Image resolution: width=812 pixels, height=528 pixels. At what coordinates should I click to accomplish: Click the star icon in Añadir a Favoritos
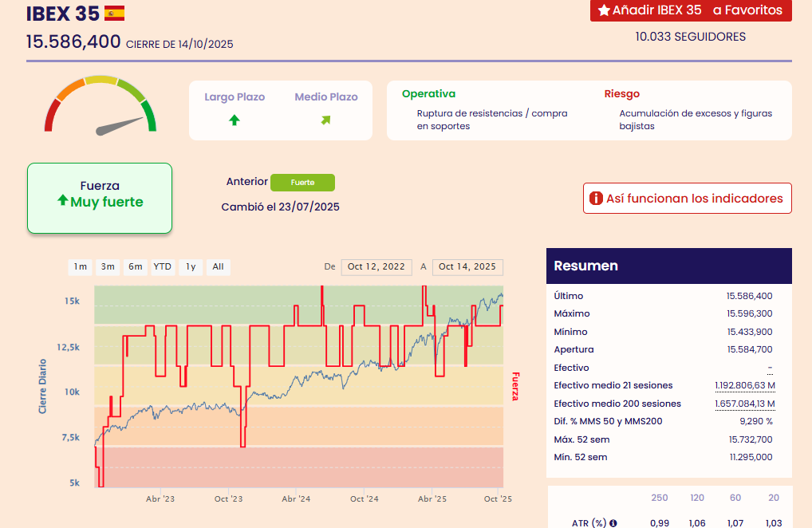click(x=604, y=10)
